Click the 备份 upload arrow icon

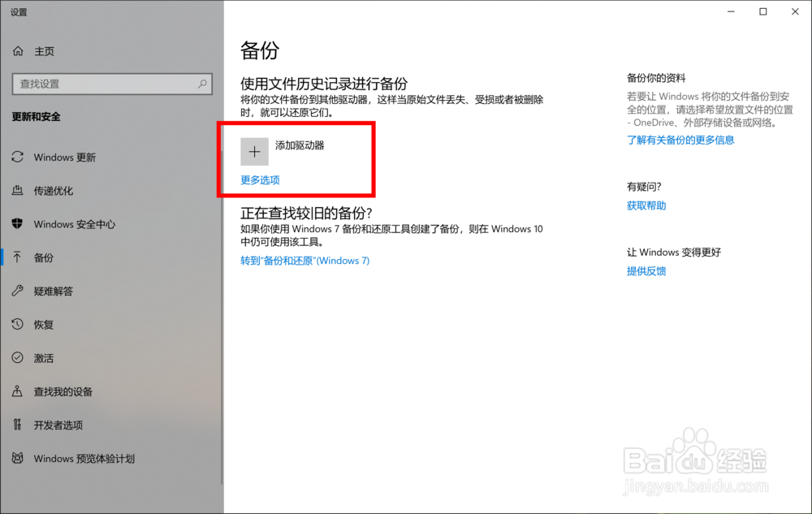(18, 257)
